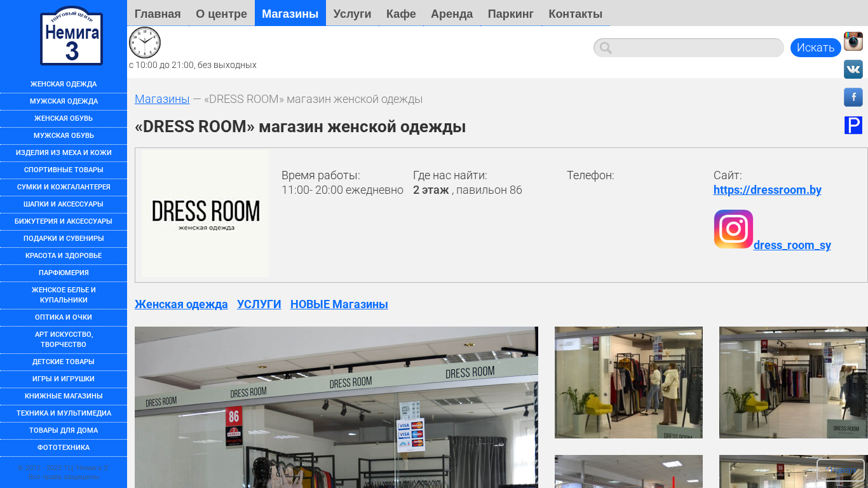868x488 pixels.
Task: Open ИГРЫ И ИГРУШКИ category
Action: tap(64, 379)
